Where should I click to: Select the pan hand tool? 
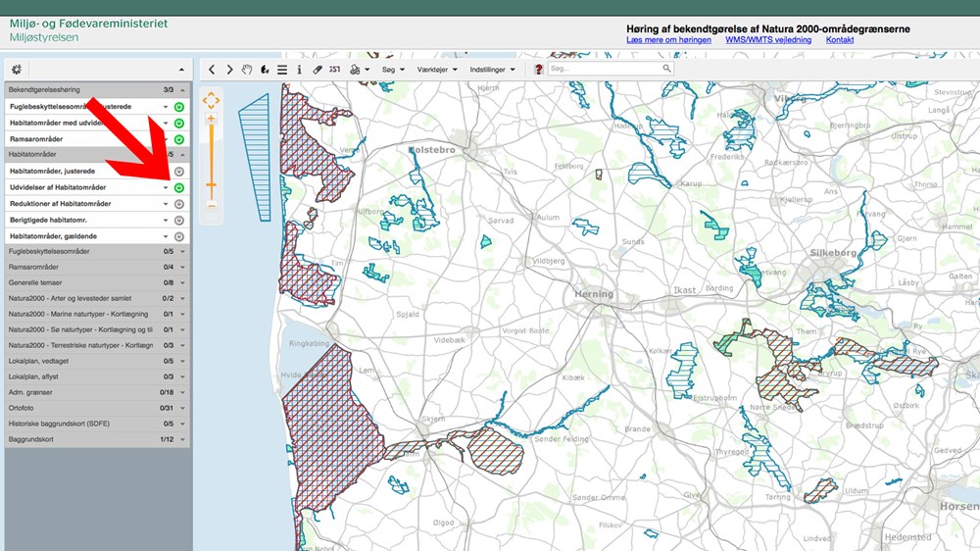247,70
